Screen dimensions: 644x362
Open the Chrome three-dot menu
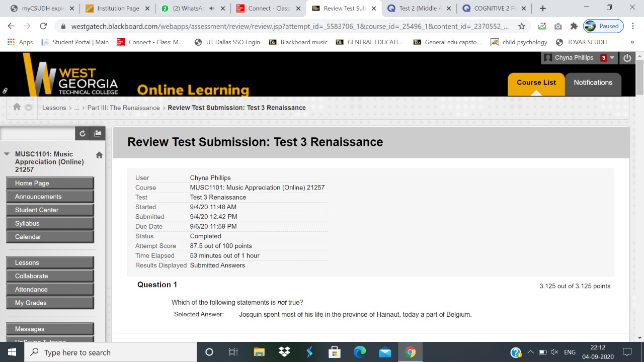(x=633, y=26)
